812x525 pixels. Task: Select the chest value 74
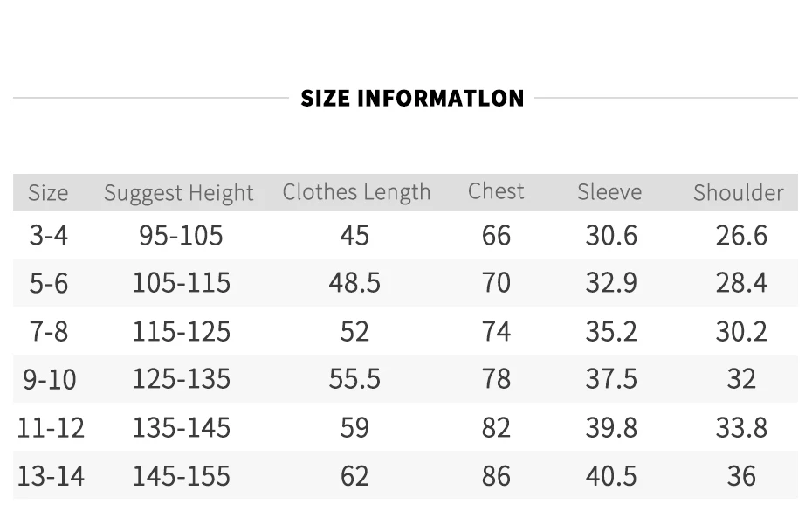pos(496,332)
